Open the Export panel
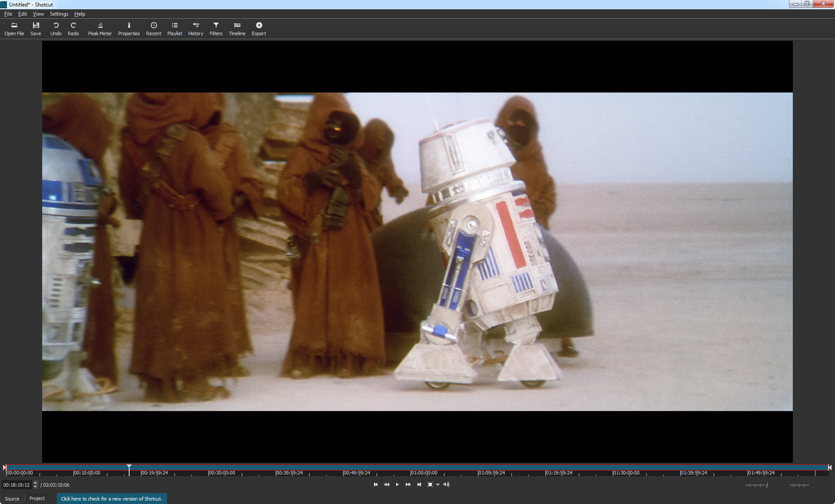The image size is (835, 504). point(259,29)
